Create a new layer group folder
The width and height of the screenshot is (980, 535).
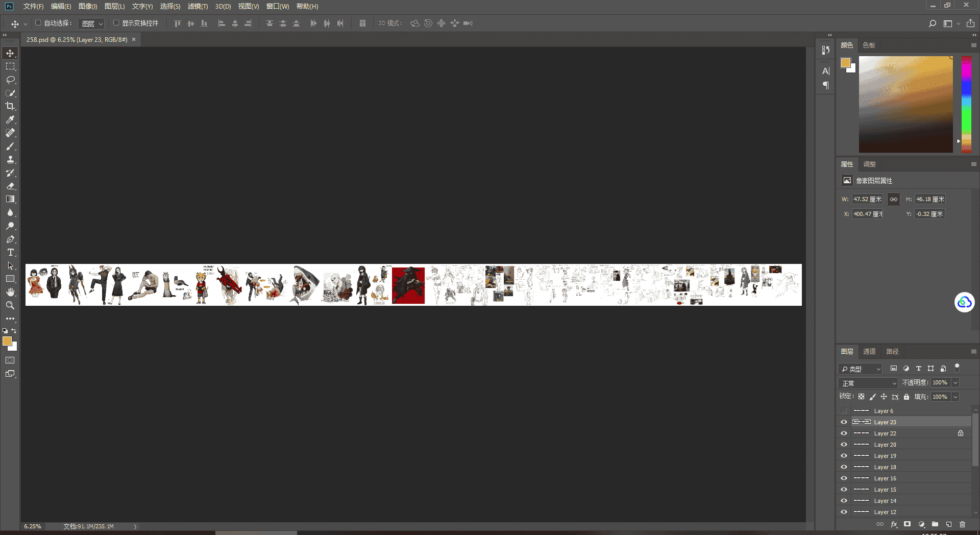point(935,524)
